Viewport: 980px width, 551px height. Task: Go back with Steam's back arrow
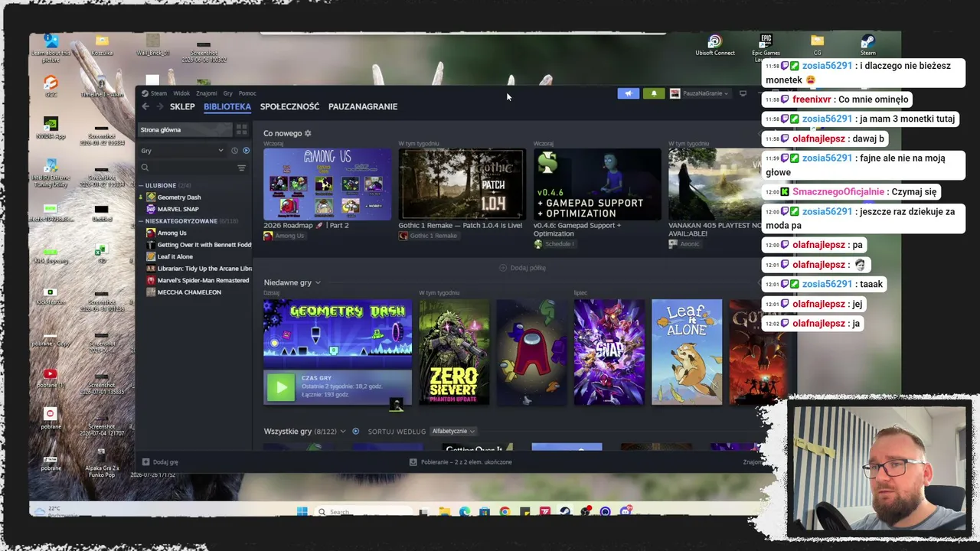tap(145, 106)
